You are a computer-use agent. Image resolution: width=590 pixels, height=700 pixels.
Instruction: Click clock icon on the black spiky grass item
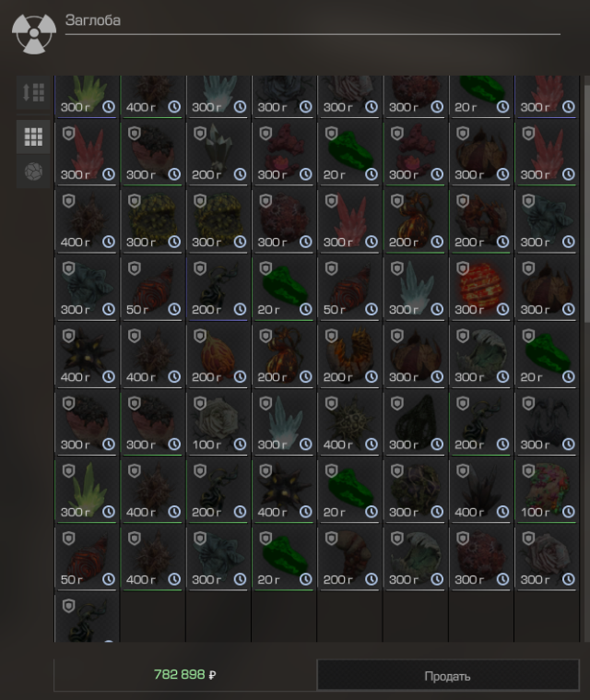coord(502,512)
